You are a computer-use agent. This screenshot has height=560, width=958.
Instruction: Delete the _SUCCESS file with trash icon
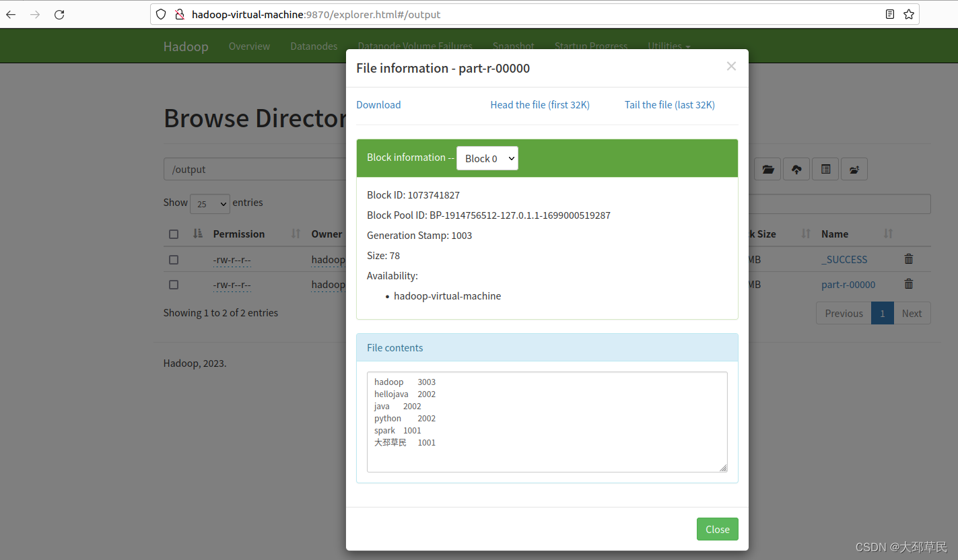pyautogui.click(x=909, y=259)
